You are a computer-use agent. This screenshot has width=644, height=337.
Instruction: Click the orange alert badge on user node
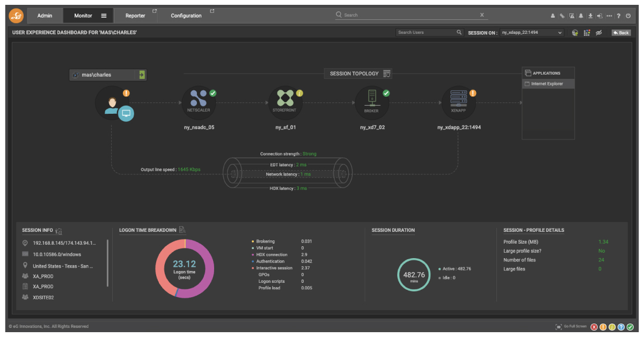point(127,93)
